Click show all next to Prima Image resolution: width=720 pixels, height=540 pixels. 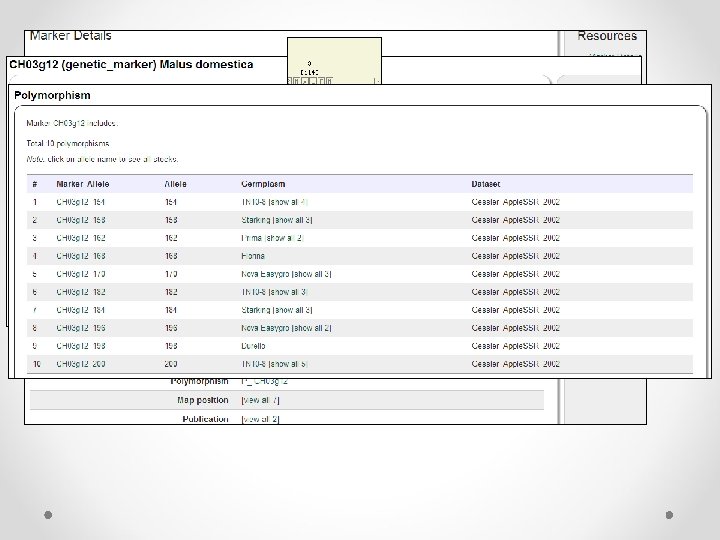click(284, 238)
